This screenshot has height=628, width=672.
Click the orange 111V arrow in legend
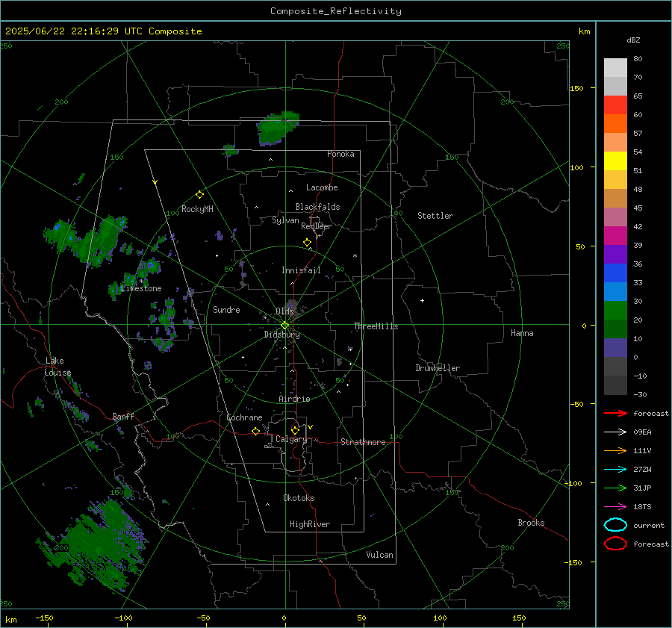pyautogui.click(x=615, y=450)
